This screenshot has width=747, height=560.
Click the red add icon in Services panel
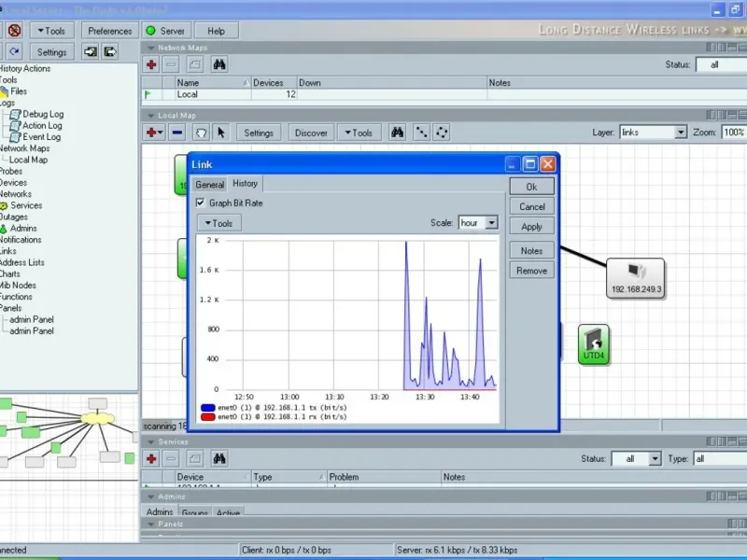coord(151,458)
